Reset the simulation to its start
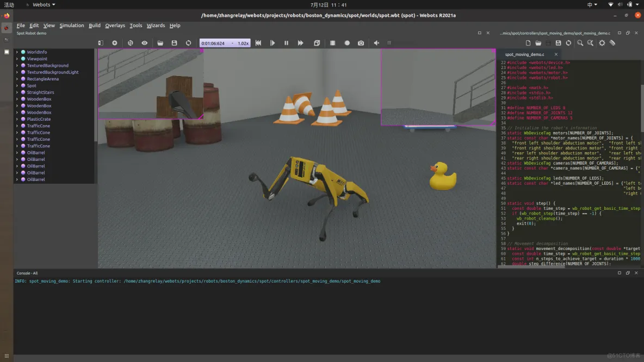Viewport: 644px width, 362px height. click(258, 43)
